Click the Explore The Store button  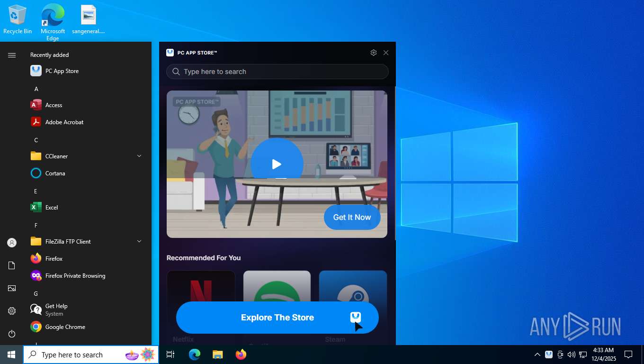tap(277, 318)
